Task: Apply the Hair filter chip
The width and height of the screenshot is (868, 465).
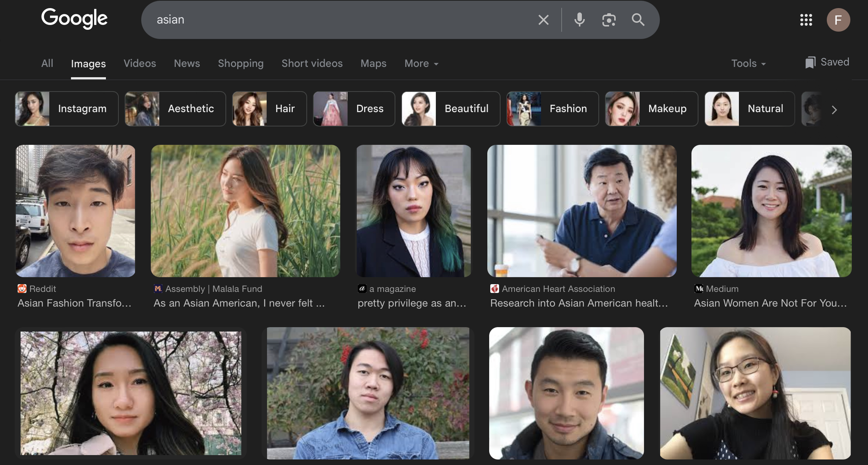Action: coord(269,109)
